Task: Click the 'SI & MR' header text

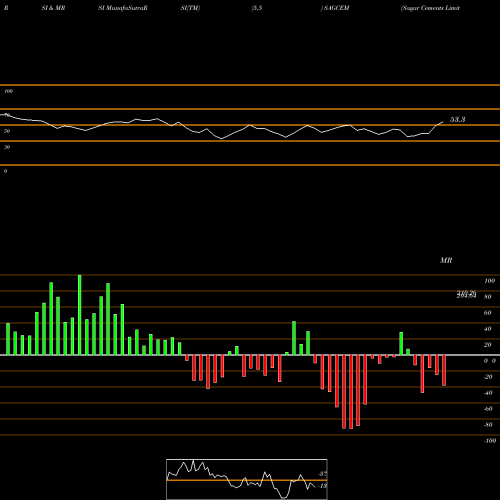Action: (x=53, y=8)
